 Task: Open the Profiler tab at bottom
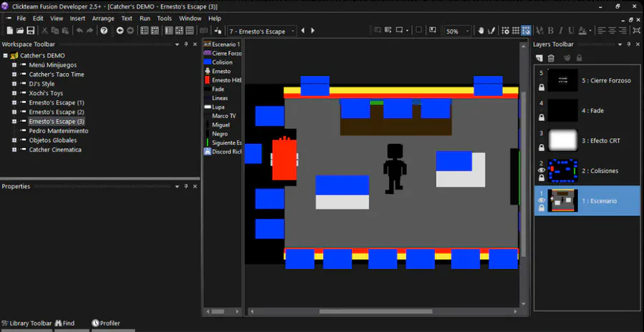click(x=106, y=323)
